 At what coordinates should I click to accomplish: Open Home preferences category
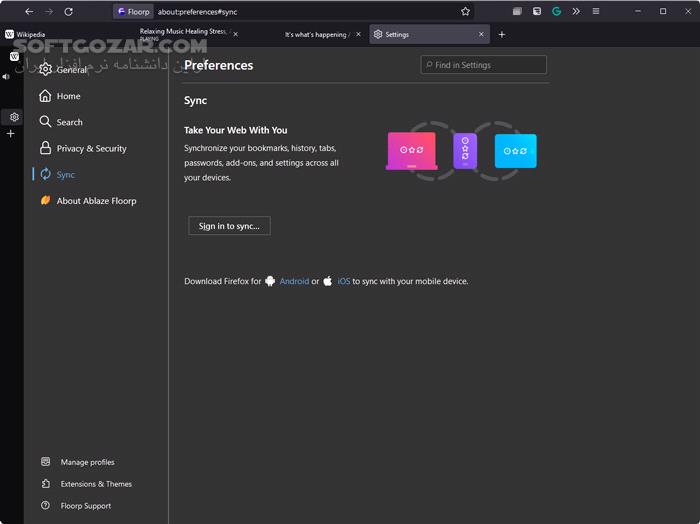tap(59, 96)
